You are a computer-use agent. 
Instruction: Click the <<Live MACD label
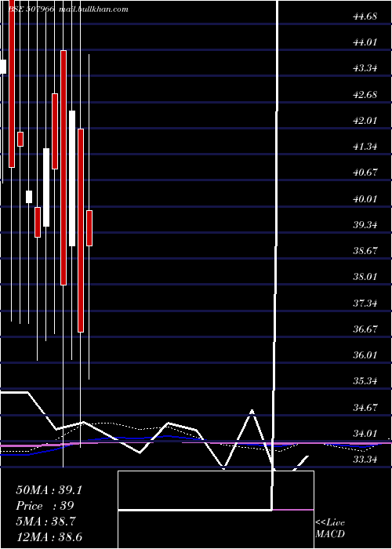pos(330,528)
